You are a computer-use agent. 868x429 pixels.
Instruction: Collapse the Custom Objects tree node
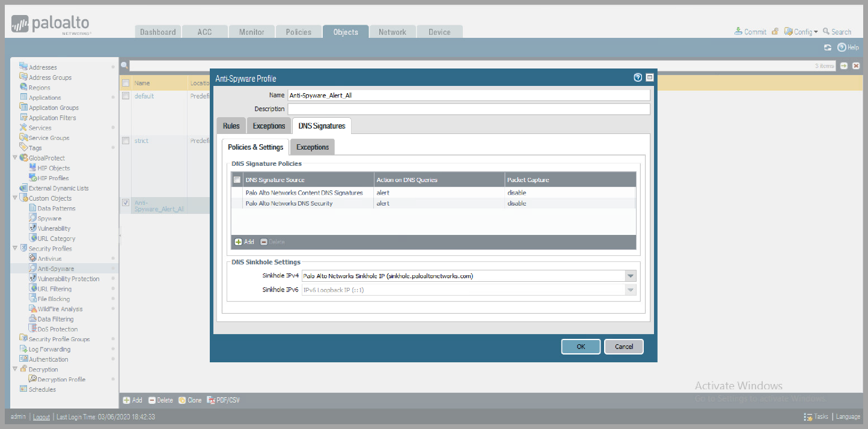pos(15,198)
